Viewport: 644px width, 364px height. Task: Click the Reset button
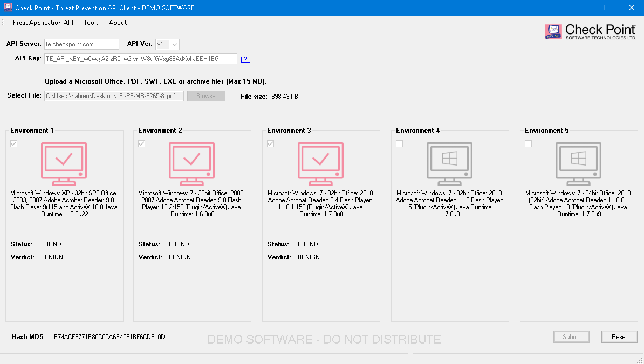(619, 336)
